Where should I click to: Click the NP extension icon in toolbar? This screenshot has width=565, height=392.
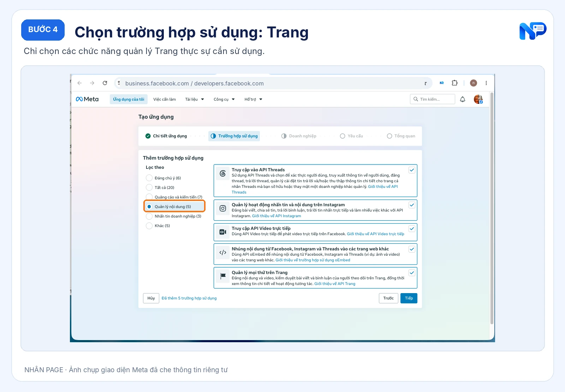click(x=441, y=83)
